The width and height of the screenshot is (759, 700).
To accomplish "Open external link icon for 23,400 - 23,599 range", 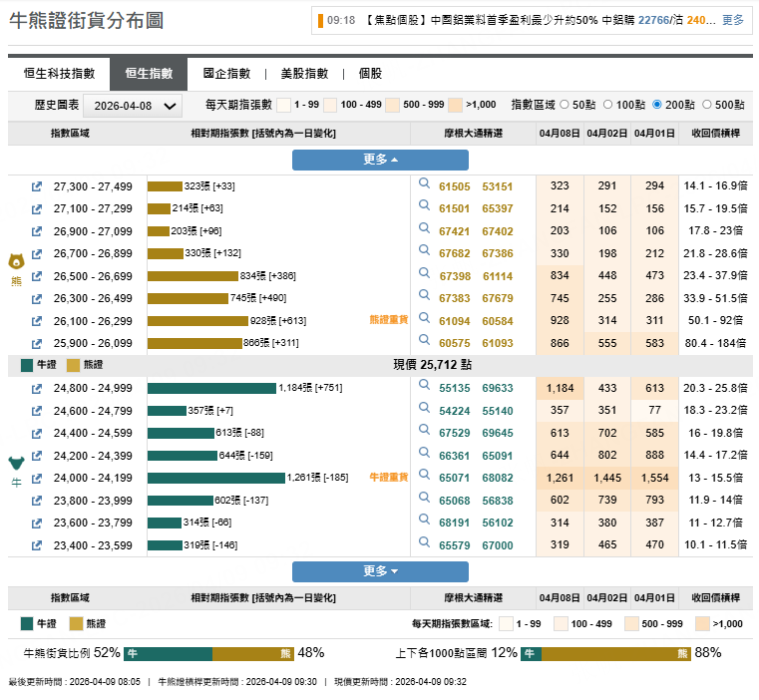I will (x=37, y=545).
